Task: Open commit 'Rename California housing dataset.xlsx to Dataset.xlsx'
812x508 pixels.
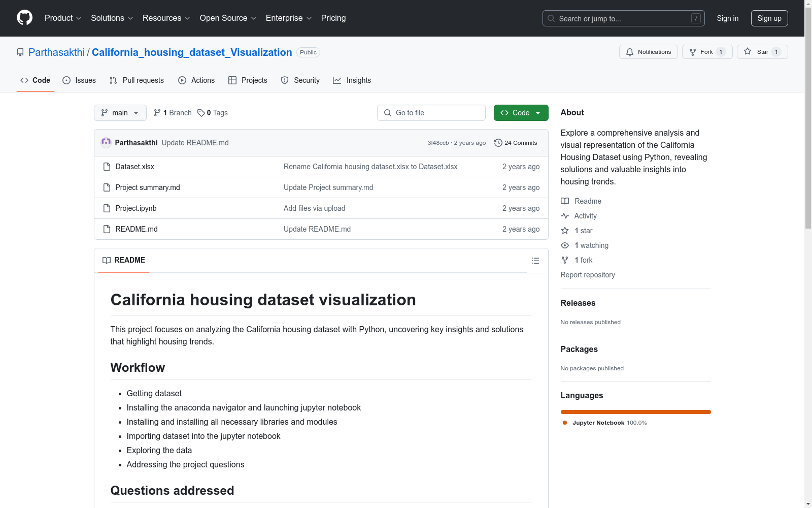Action: tap(370, 167)
